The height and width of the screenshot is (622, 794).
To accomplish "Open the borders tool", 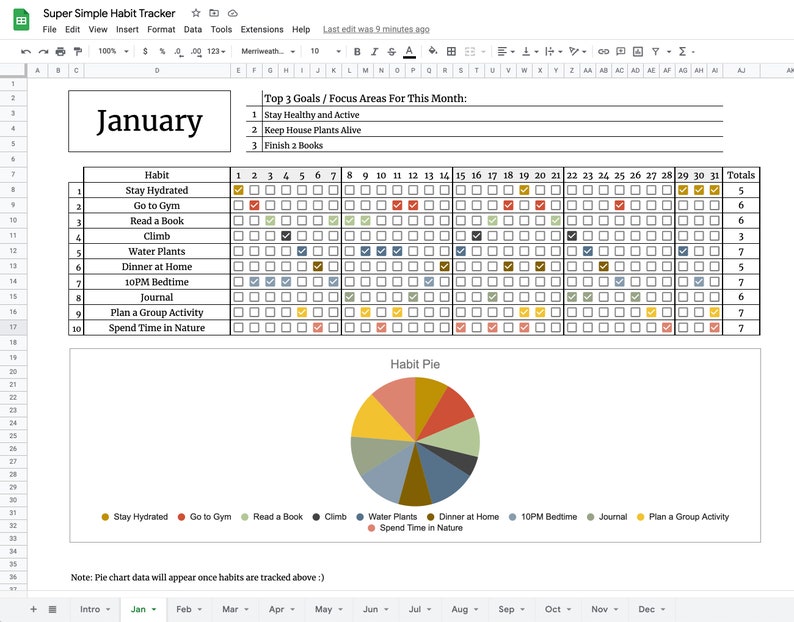I will [x=451, y=51].
